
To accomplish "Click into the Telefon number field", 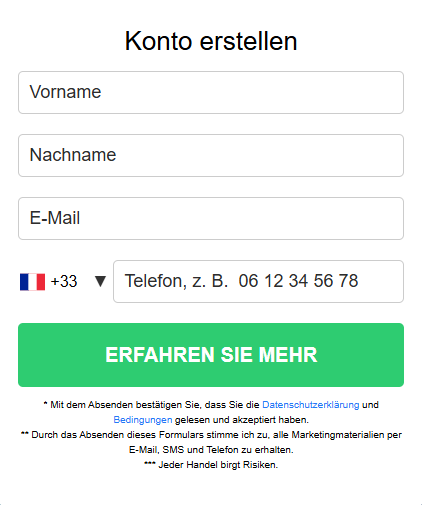I will click(x=258, y=281).
